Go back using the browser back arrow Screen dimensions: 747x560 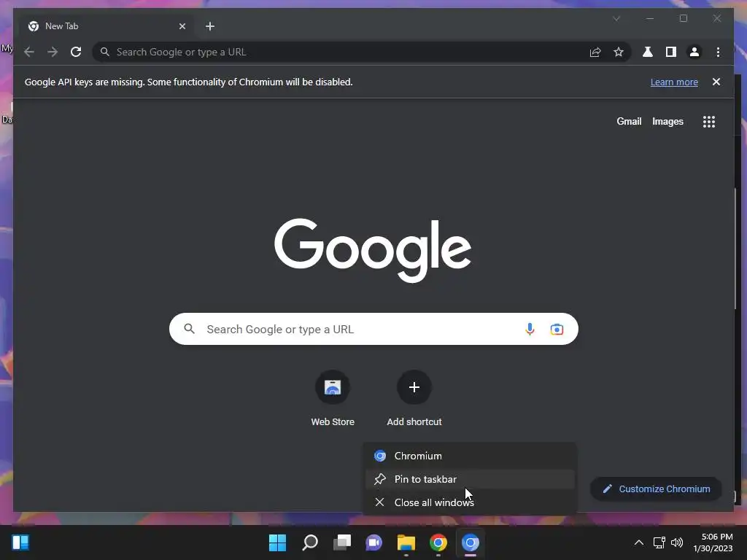point(29,52)
